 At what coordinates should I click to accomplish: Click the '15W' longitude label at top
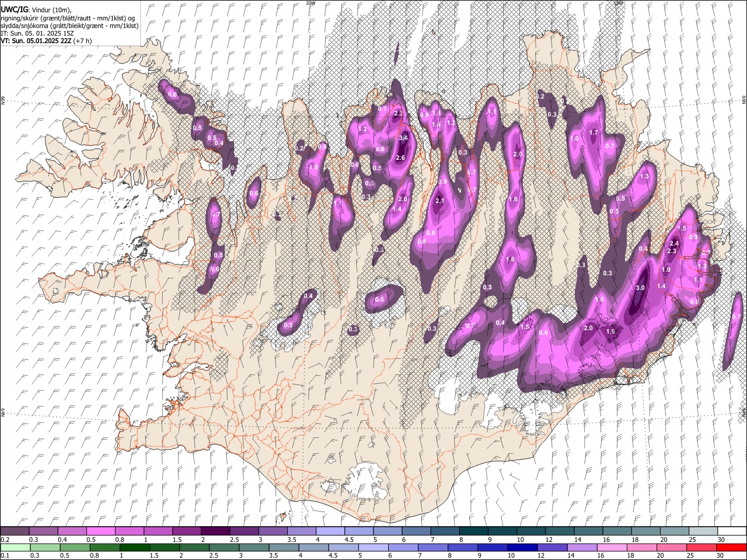[x=618, y=2]
